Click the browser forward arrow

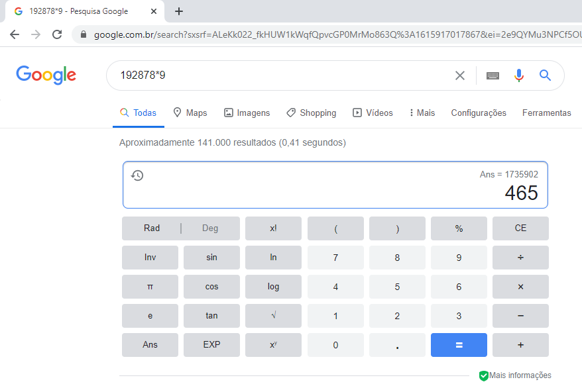tap(36, 34)
